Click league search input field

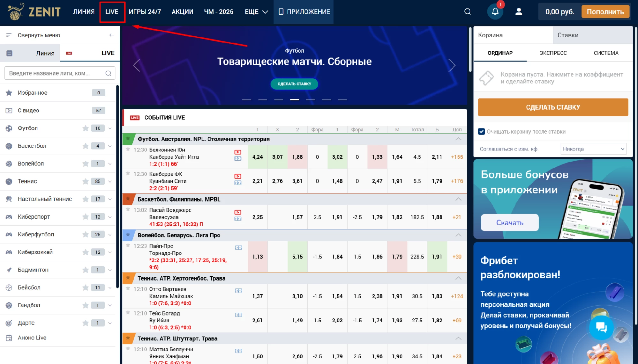60,73
